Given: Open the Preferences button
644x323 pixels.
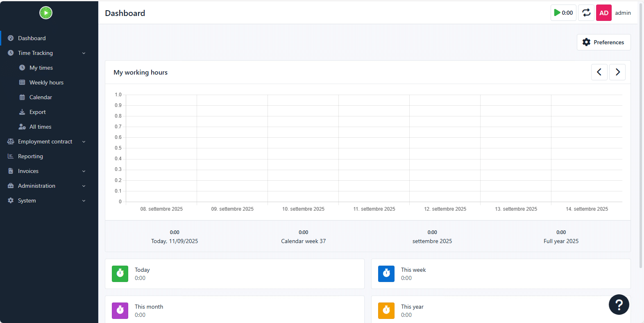Looking at the screenshot, I should [x=603, y=42].
